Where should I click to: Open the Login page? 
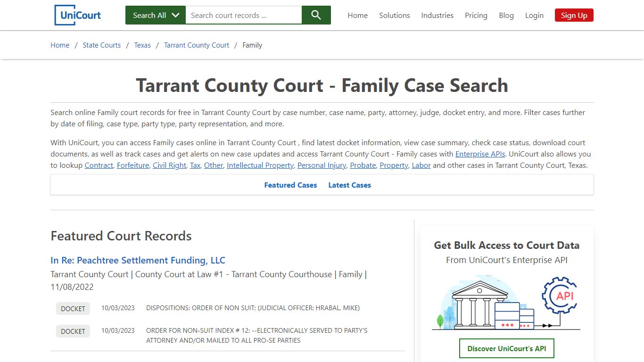[x=534, y=15]
